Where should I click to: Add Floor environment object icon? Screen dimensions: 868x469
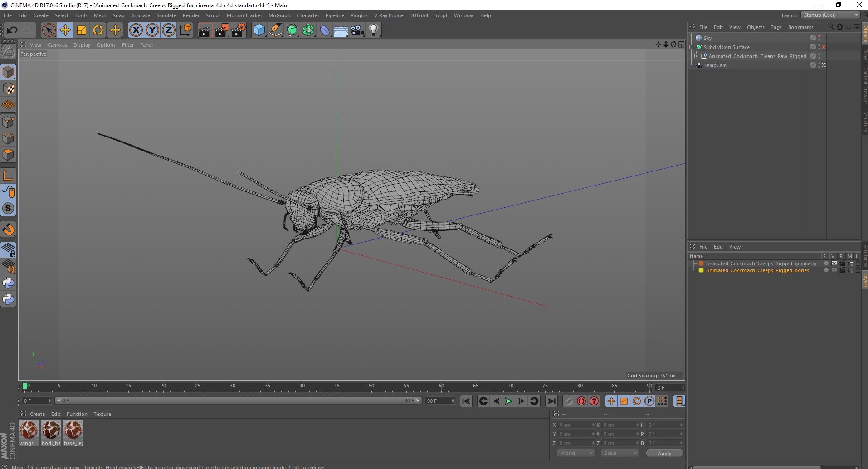(x=341, y=30)
